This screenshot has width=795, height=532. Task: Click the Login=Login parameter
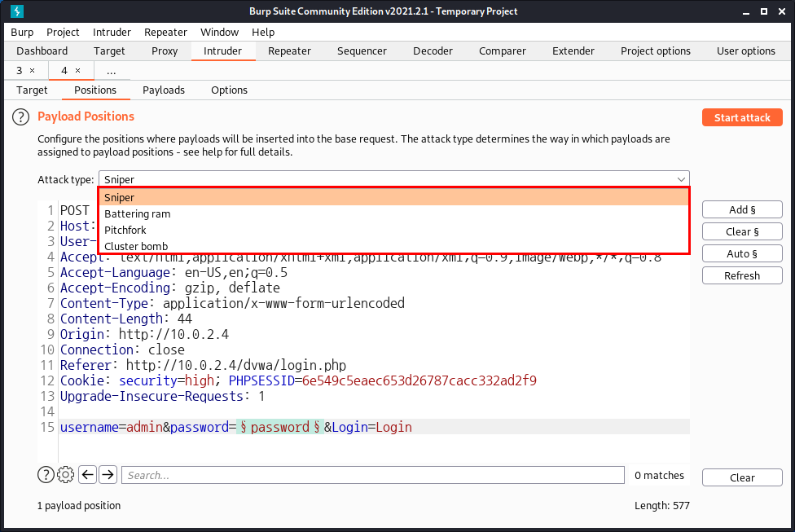372,428
